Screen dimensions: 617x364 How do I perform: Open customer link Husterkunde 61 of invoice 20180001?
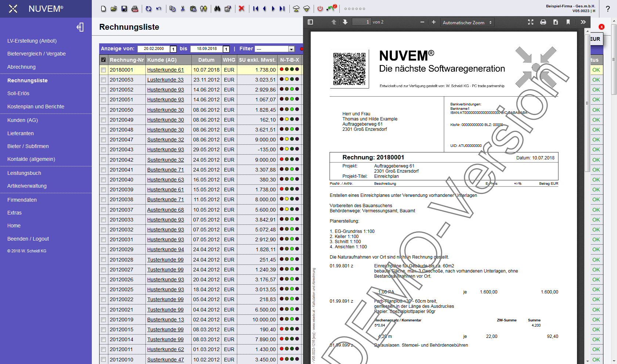click(x=165, y=70)
